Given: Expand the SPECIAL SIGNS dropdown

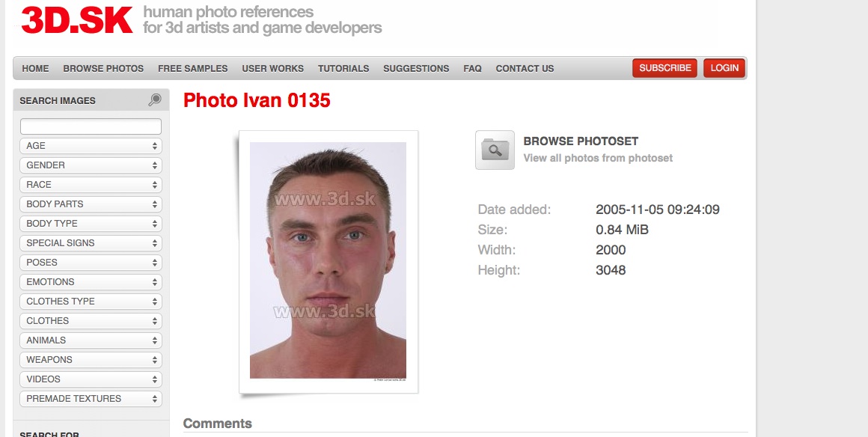Looking at the screenshot, I should [91, 243].
